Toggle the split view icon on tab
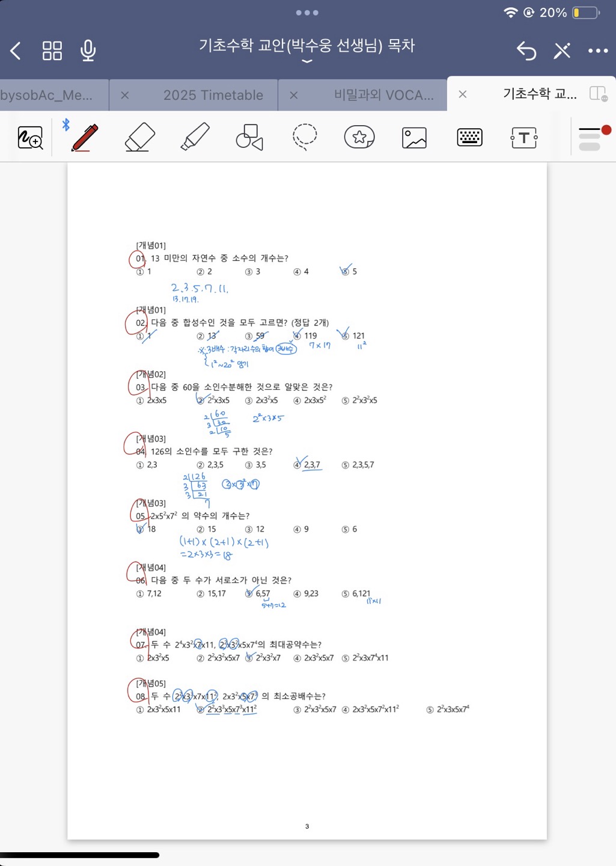Screen dimensions: 616x866 [598, 94]
